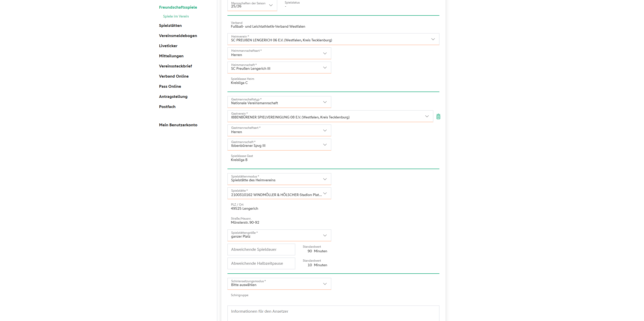Expand the Heimmannschaftsart dropdown

tap(279, 53)
